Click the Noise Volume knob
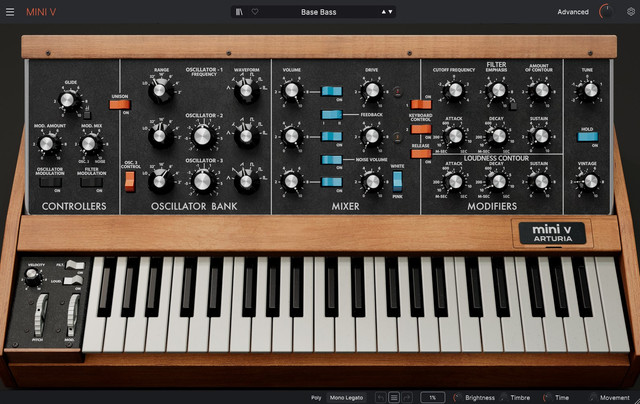This screenshot has height=404, width=640. click(x=372, y=181)
